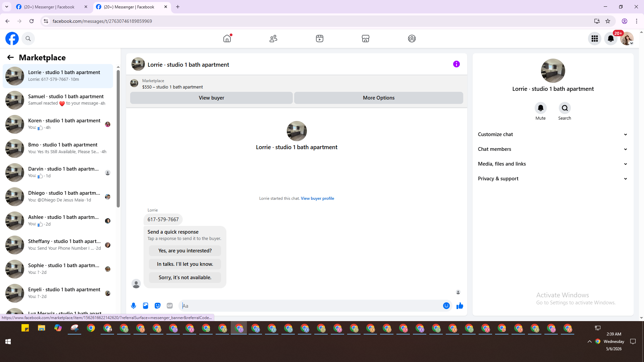Open the Ashlee conversation in the list

58,221
